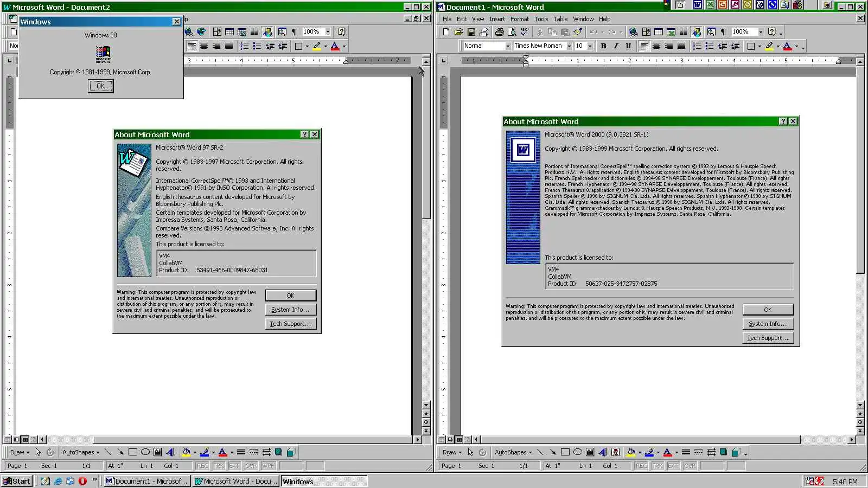Toggle Numbering list in Word 2000
The width and height of the screenshot is (868, 488).
coord(697,46)
